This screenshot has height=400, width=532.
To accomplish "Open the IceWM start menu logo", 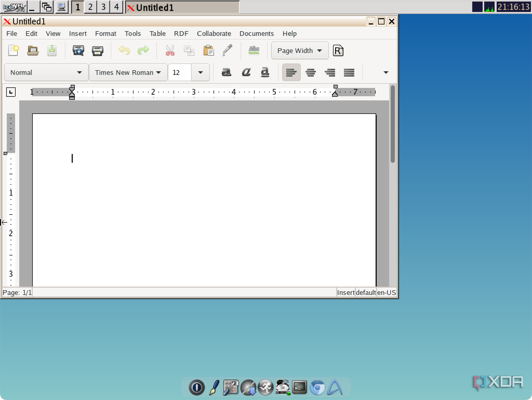I will [x=14, y=7].
